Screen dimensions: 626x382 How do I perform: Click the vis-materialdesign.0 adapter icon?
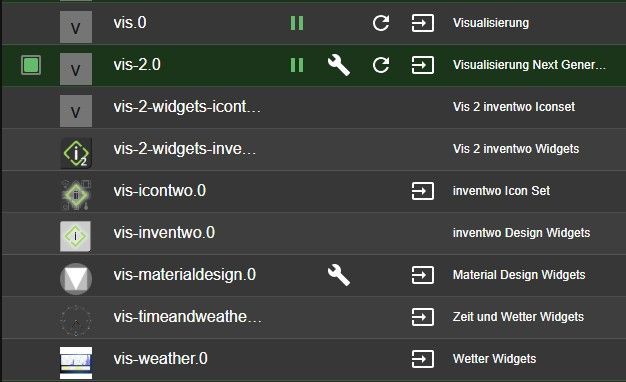(x=76, y=279)
